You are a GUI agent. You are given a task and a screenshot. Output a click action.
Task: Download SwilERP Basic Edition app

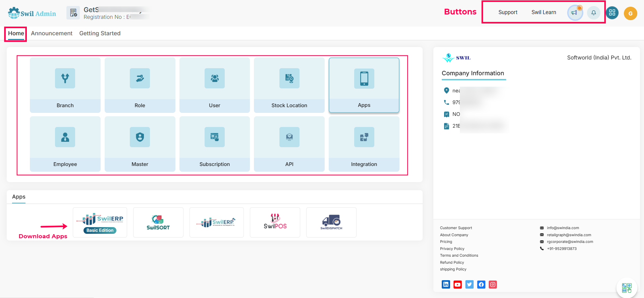[x=100, y=222]
